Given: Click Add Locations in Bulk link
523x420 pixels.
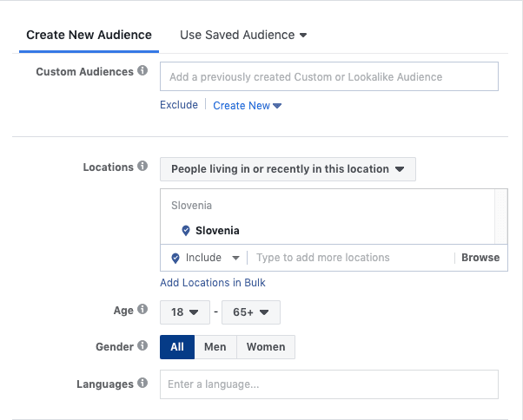Looking at the screenshot, I should click(213, 283).
